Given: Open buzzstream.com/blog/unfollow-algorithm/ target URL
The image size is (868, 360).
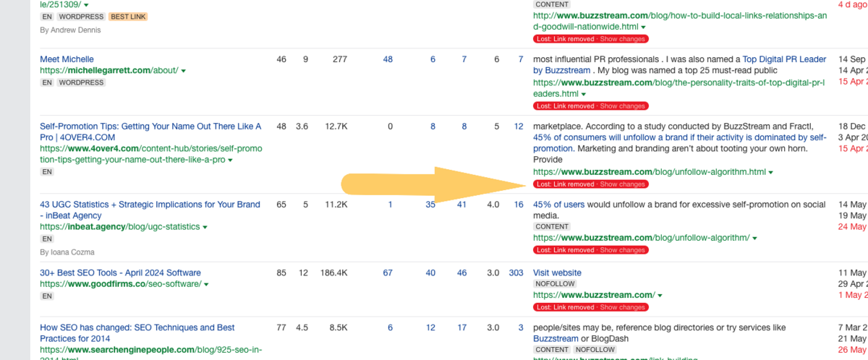Looking at the screenshot, I should [x=641, y=238].
